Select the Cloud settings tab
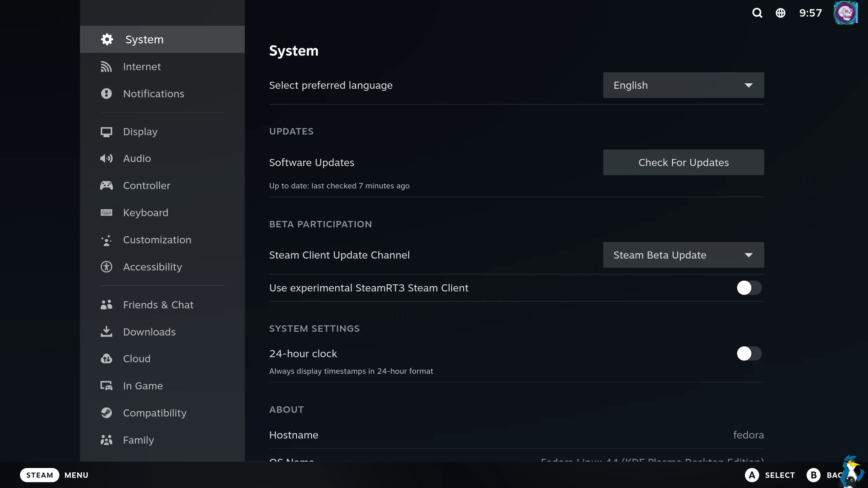The image size is (868, 488). click(162, 359)
